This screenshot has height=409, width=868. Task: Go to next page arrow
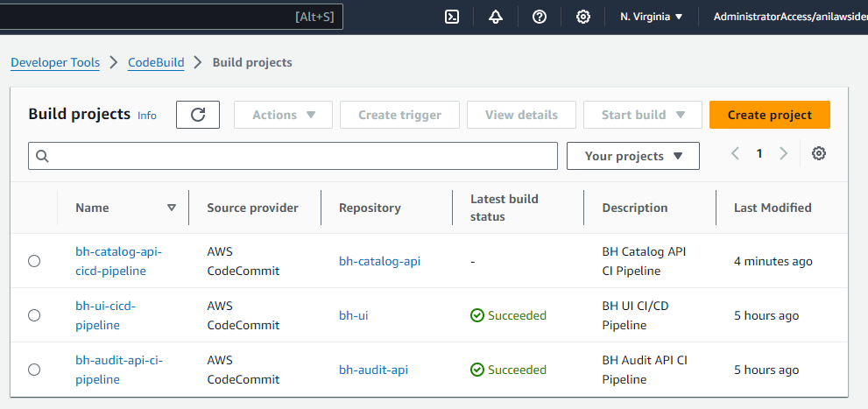(x=783, y=153)
